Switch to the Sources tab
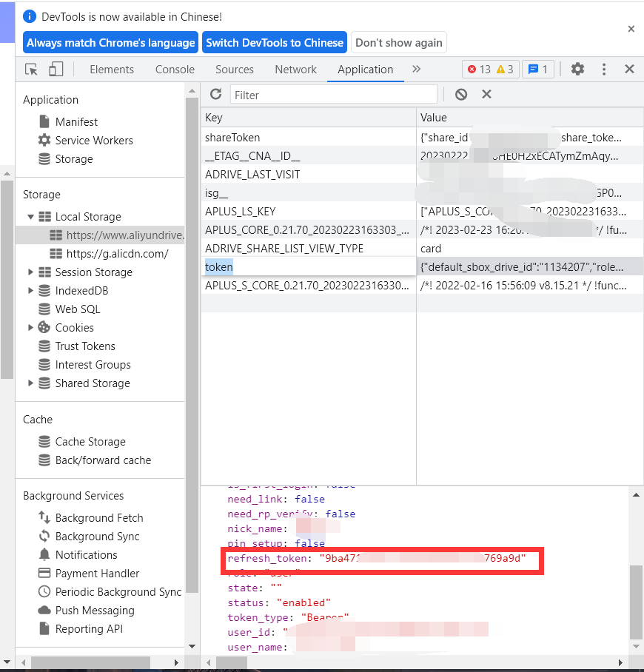Image resolution: width=644 pixels, height=672 pixels. [235, 70]
